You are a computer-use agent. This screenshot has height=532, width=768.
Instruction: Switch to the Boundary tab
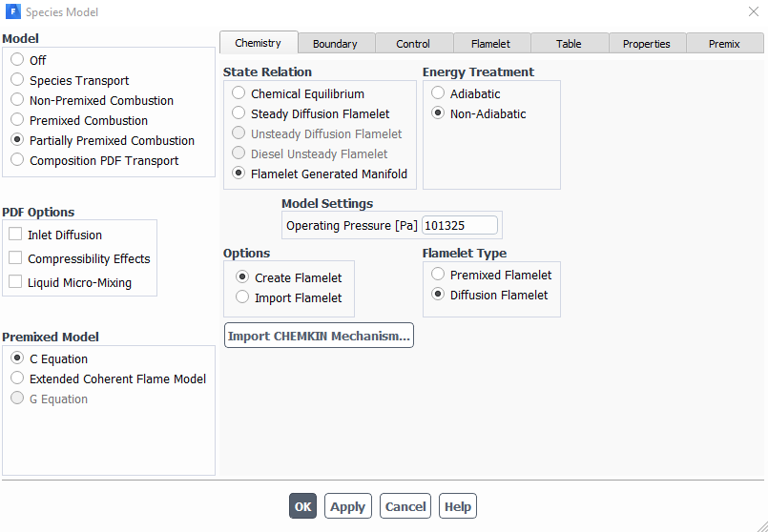[x=335, y=44]
